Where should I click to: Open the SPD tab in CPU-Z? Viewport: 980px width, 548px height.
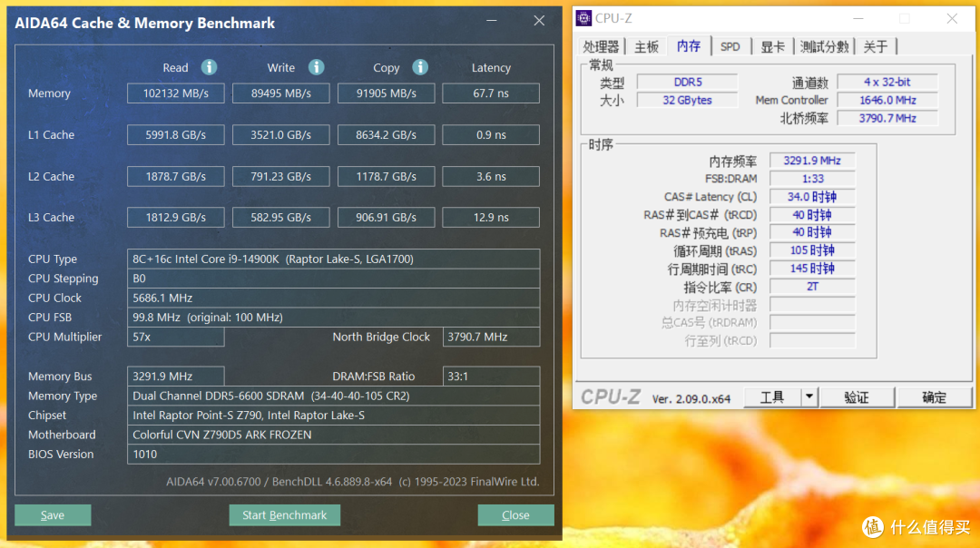click(730, 46)
